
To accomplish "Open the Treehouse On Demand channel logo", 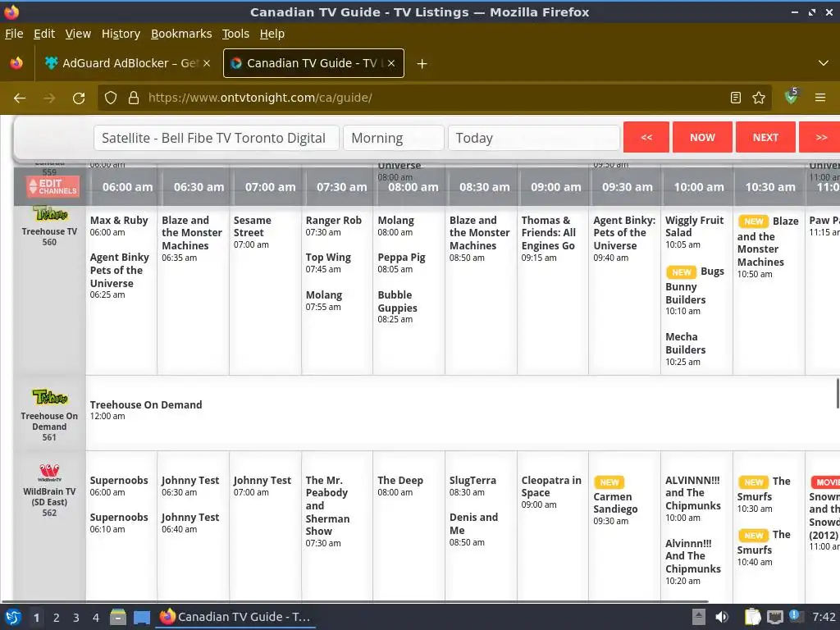I will click(50, 397).
